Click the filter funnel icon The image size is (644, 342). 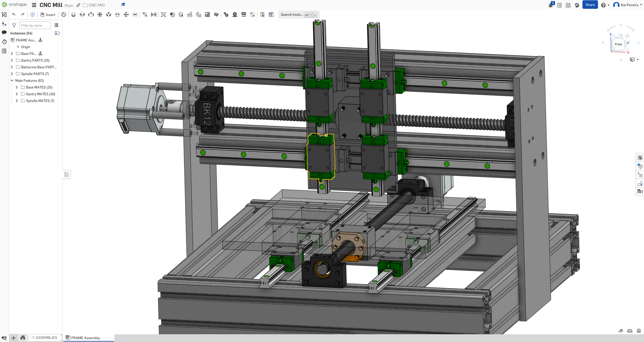click(14, 25)
